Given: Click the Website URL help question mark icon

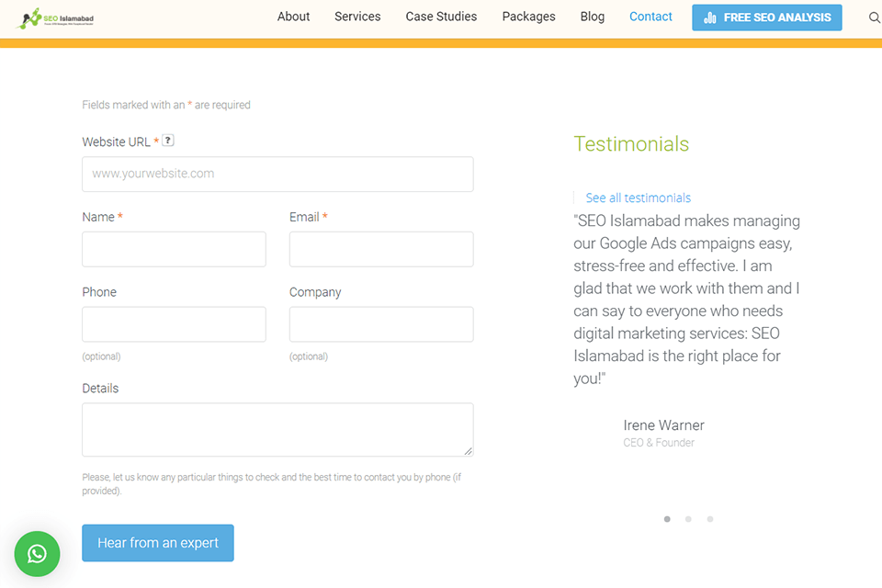Looking at the screenshot, I should pos(167,141).
